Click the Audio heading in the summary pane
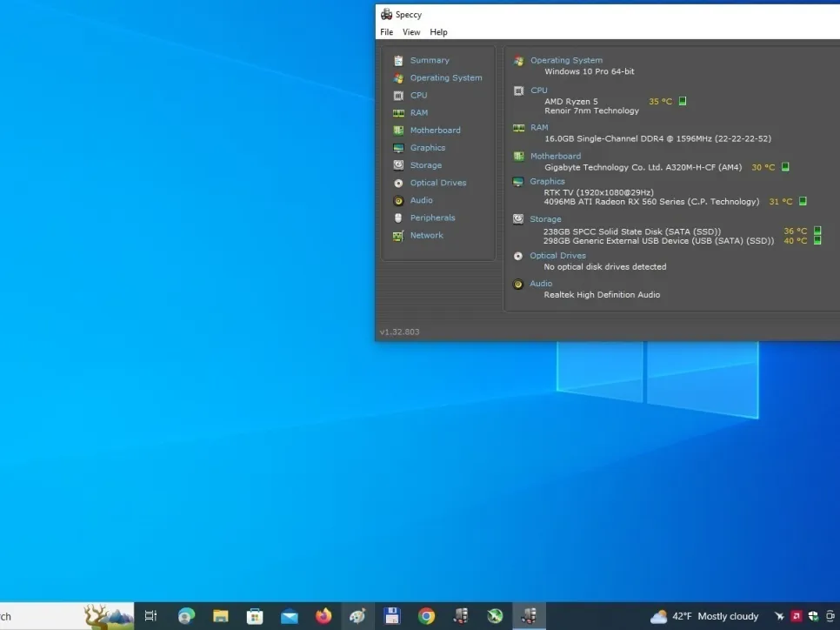 point(541,284)
